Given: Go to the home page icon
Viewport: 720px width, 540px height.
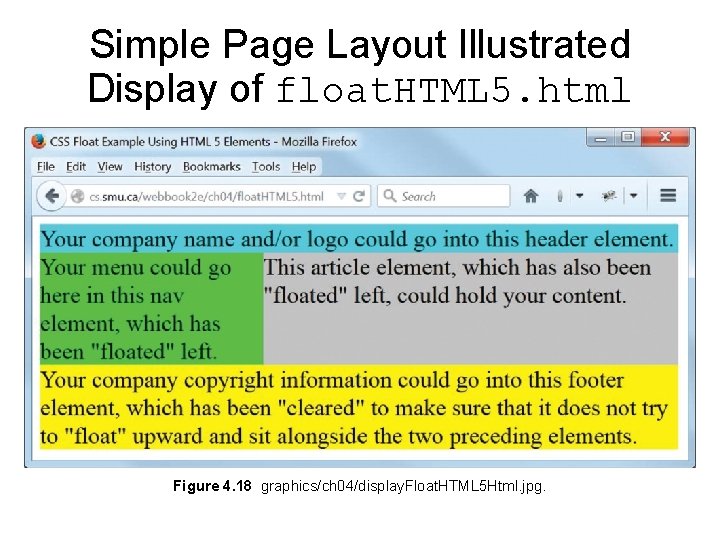Looking at the screenshot, I should tap(531, 196).
